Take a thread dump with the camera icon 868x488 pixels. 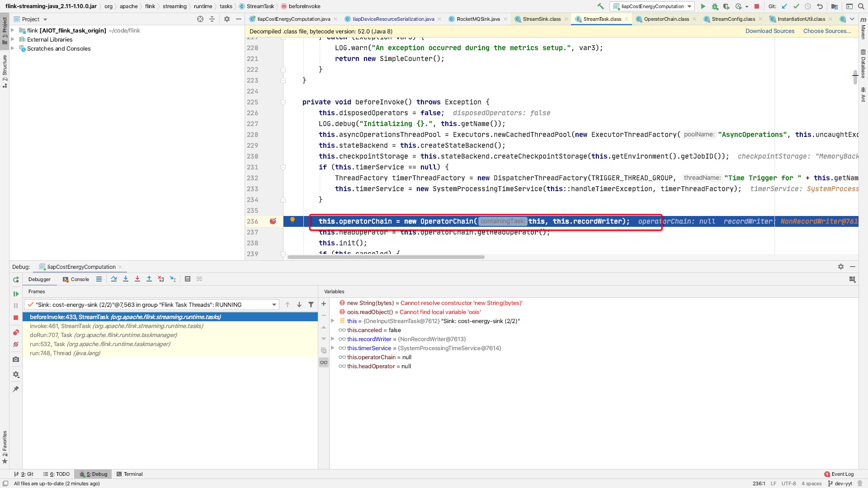tap(16, 360)
